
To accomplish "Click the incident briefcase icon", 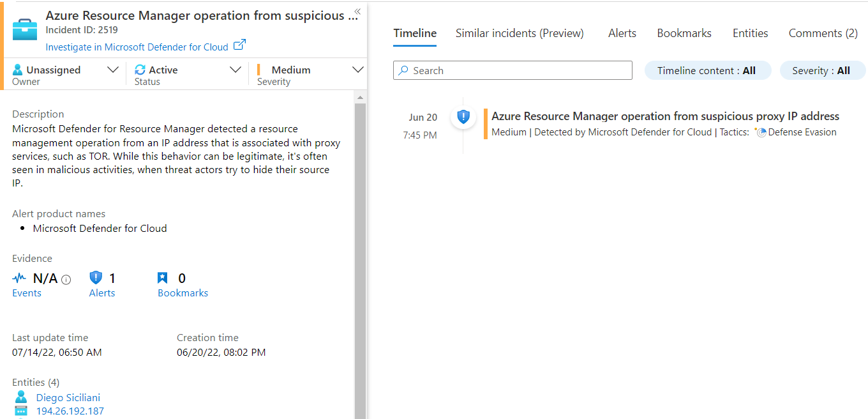I will coord(25,29).
